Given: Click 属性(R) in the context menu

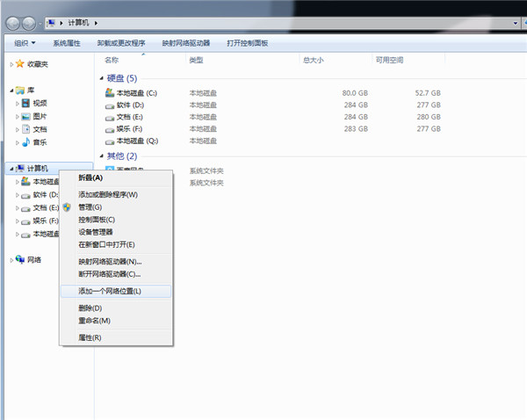Looking at the screenshot, I should [90, 337].
